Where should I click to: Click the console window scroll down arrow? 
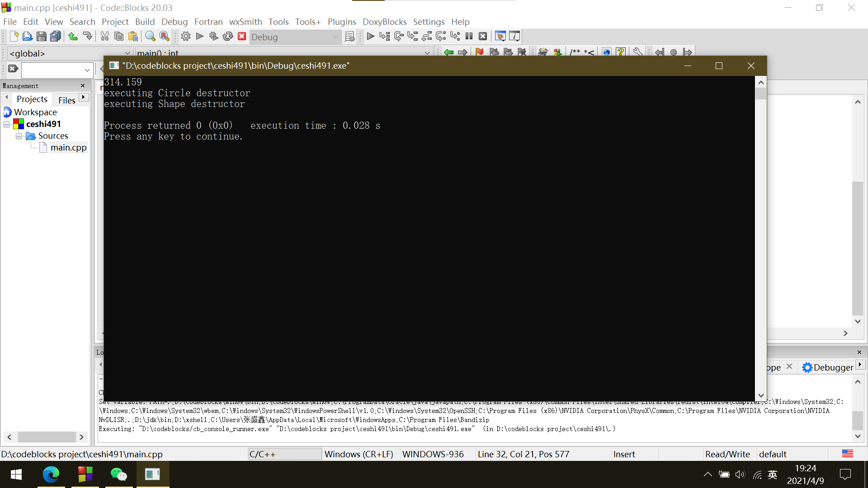click(x=761, y=395)
